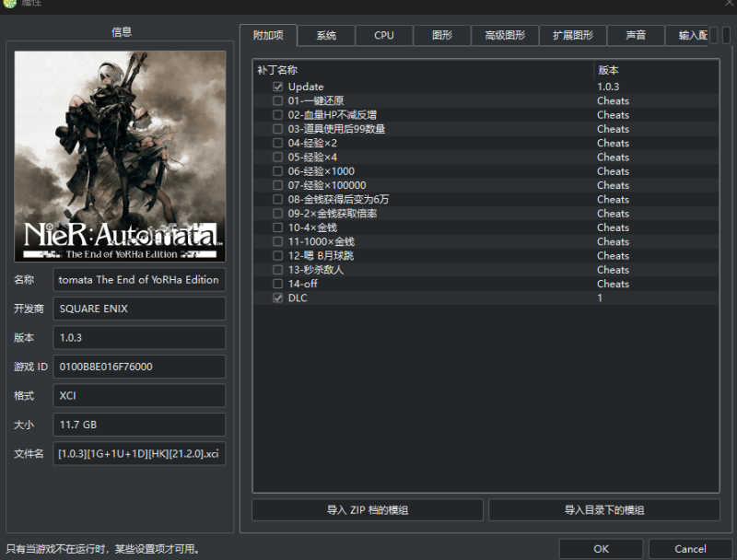Screen dimensions: 737x560
Task: Switch to the 系统 tab
Action: coord(326,35)
